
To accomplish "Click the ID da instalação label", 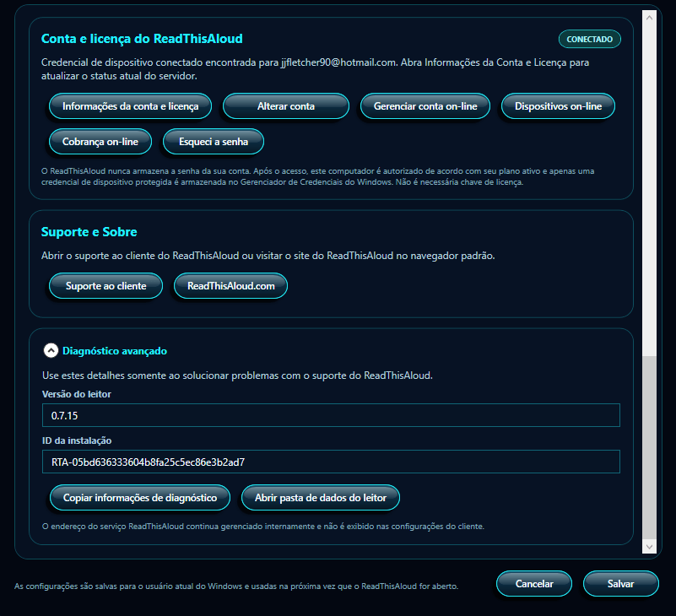I will [x=77, y=440].
